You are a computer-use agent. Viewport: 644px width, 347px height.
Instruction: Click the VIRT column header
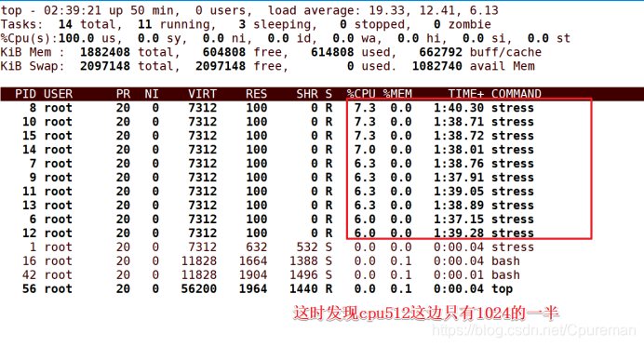click(x=202, y=94)
